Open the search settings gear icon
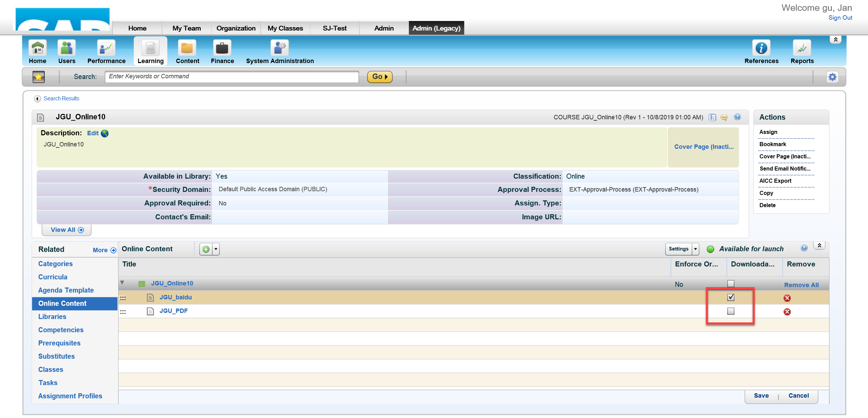The height and width of the screenshot is (418, 868). pyautogui.click(x=832, y=77)
